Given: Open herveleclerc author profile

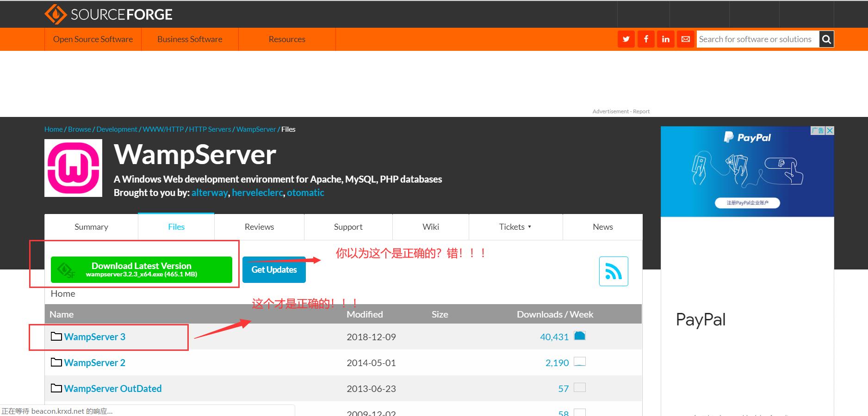Looking at the screenshot, I should click(257, 193).
